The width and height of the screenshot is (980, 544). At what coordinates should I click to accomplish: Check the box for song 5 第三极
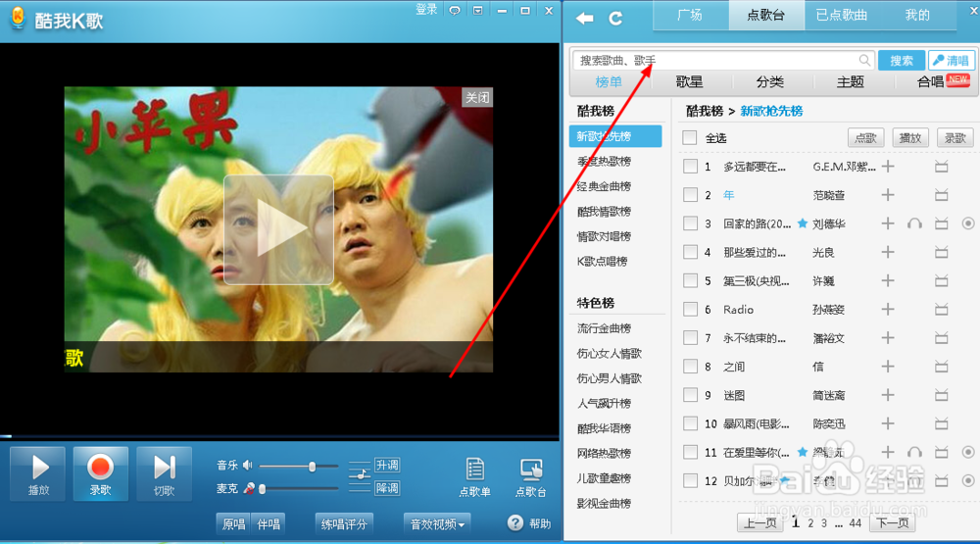click(x=690, y=280)
